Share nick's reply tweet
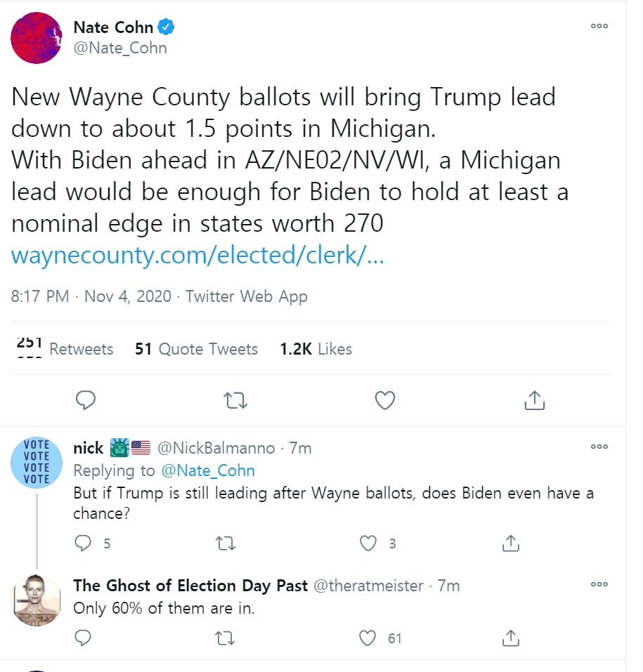 click(511, 543)
